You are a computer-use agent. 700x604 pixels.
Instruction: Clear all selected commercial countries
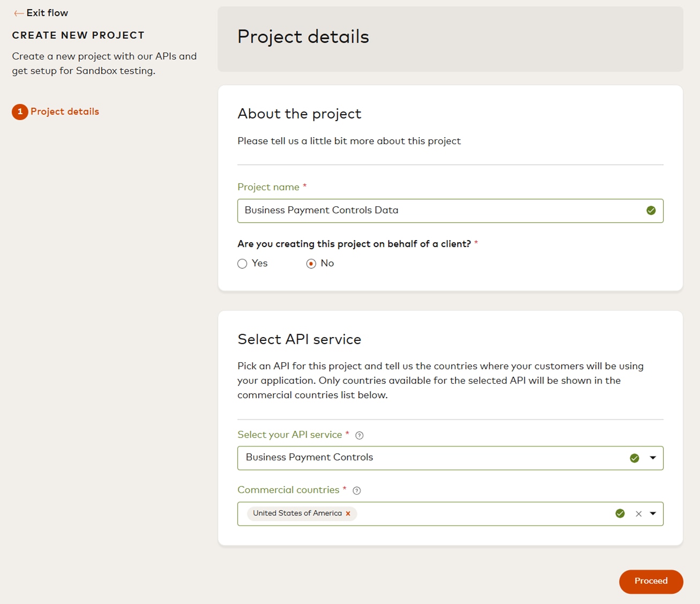pos(638,514)
